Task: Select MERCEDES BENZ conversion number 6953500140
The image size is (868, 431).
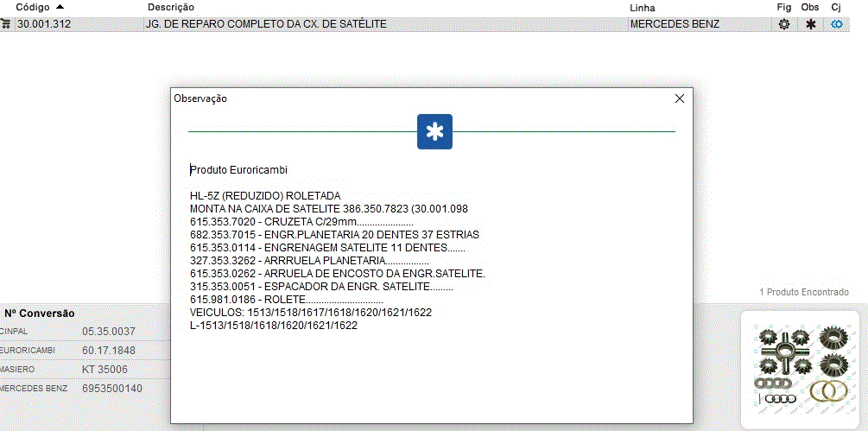Action: click(112, 389)
